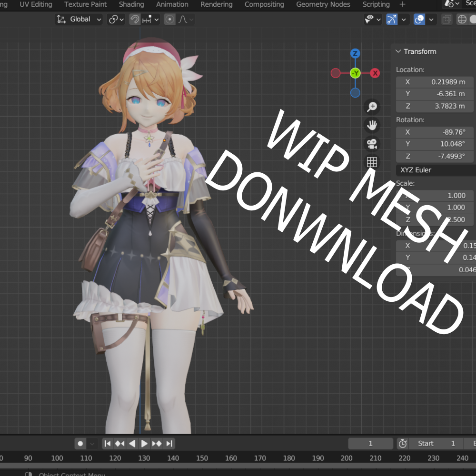
Task: Toggle preview range clock icon
Action: pyautogui.click(x=403, y=444)
